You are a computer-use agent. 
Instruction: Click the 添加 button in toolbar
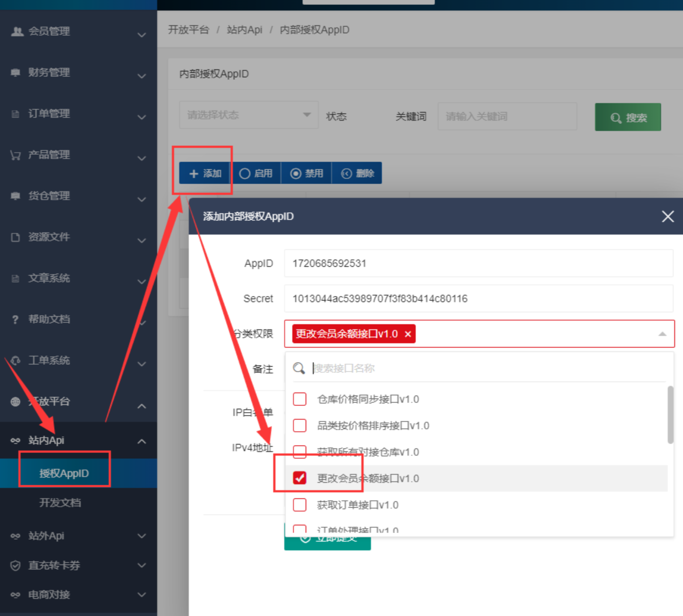pos(205,173)
